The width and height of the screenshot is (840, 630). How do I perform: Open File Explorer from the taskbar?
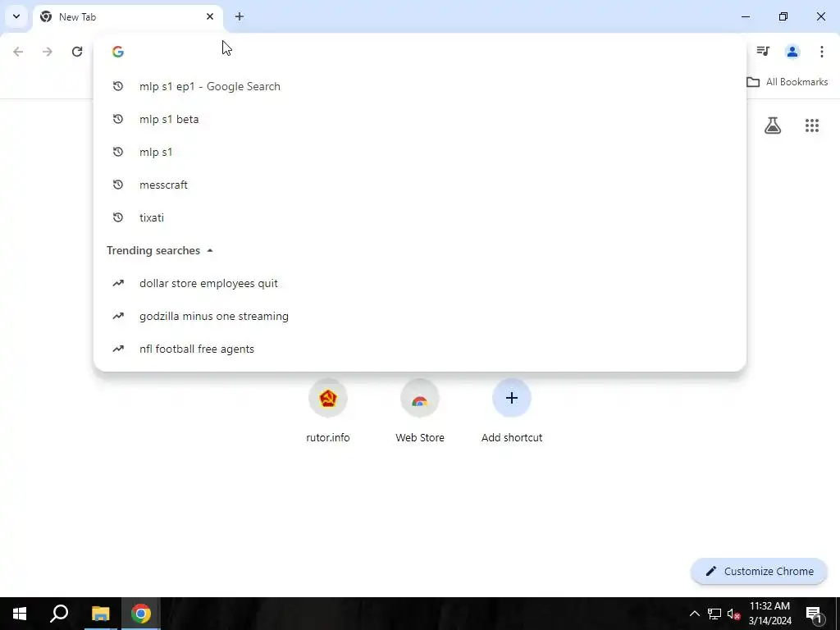click(100, 614)
